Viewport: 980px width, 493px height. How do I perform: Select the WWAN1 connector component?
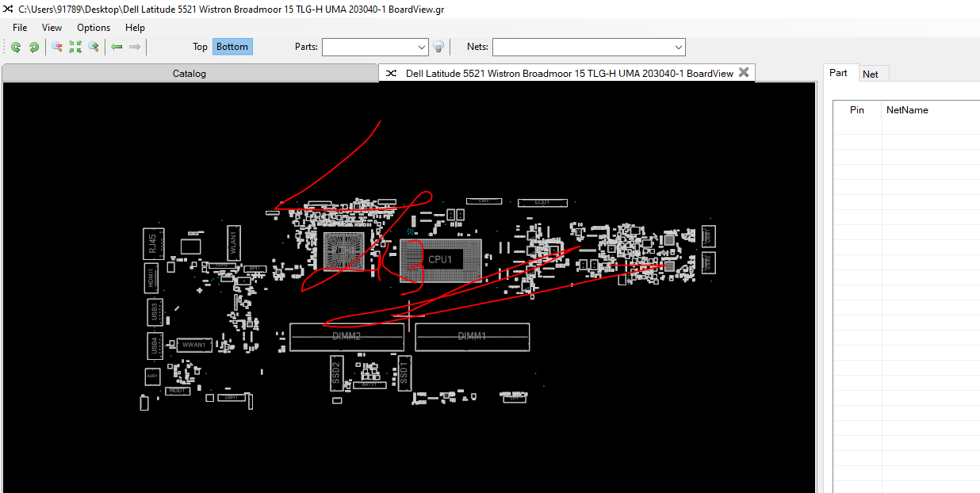tap(194, 345)
